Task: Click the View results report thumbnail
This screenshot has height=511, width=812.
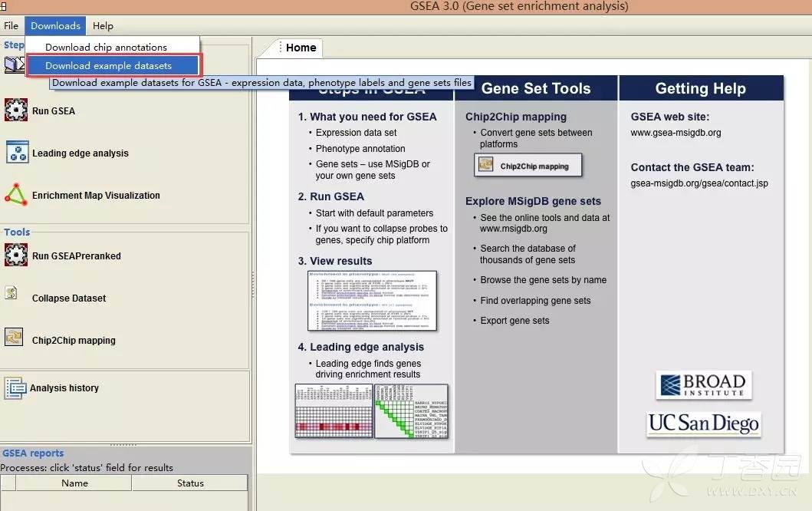Action: (x=372, y=301)
